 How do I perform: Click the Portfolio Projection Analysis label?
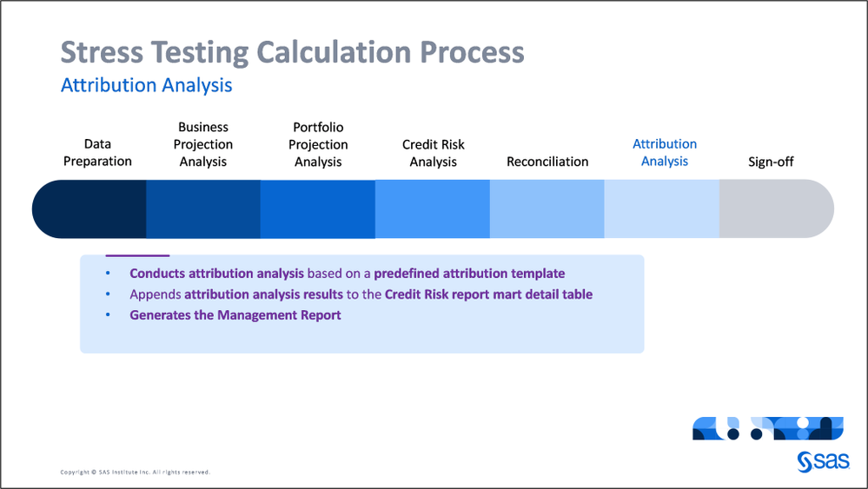[x=318, y=144]
